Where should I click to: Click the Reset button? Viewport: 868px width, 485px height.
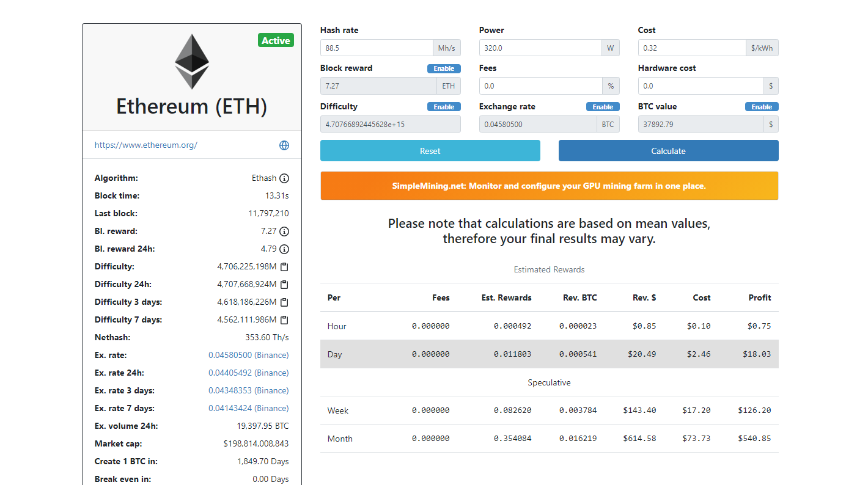[x=430, y=151]
